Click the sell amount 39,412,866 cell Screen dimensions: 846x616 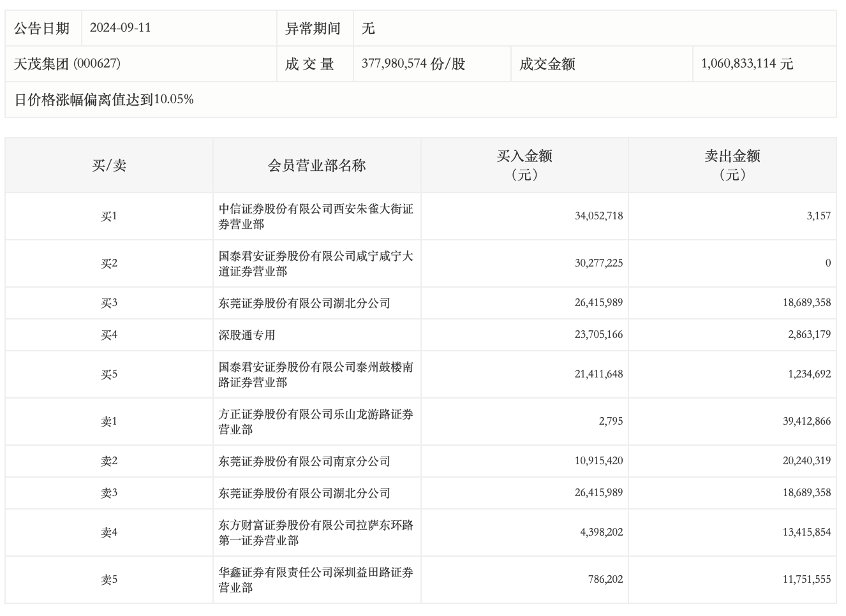tap(806, 422)
